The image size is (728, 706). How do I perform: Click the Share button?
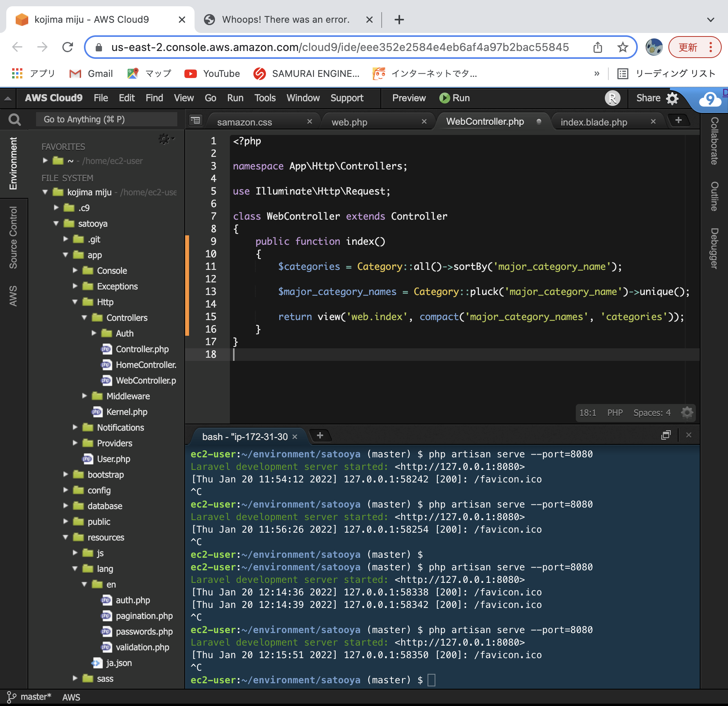648,98
